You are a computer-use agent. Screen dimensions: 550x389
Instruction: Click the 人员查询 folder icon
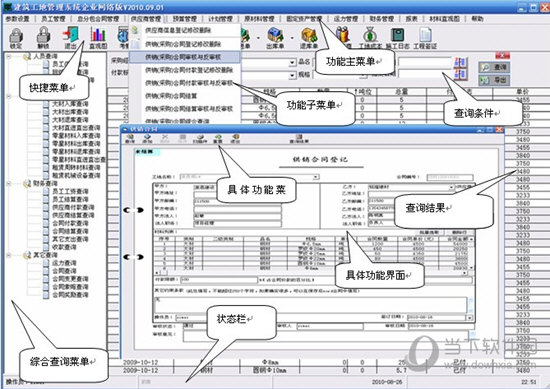pyautogui.click(x=27, y=56)
